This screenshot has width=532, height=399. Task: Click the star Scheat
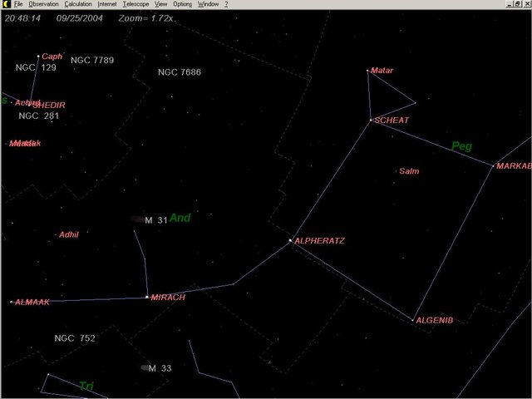pyautogui.click(x=371, y=121)
